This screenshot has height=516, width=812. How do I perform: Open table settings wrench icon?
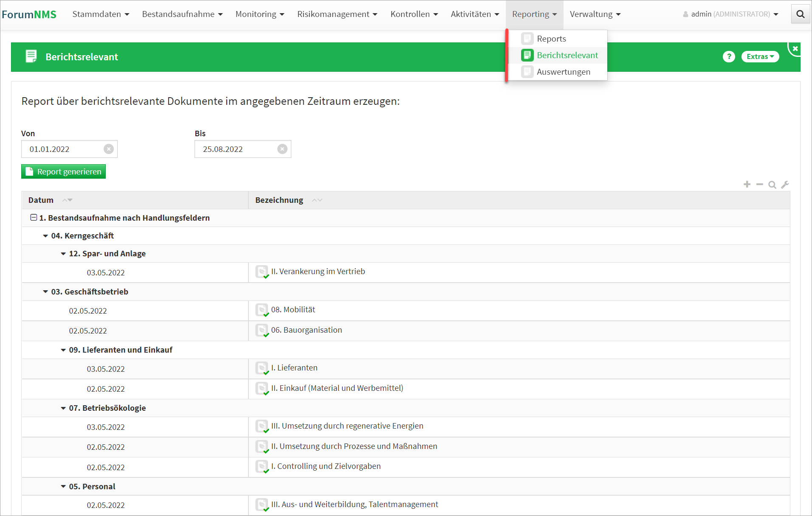(785, 185)
